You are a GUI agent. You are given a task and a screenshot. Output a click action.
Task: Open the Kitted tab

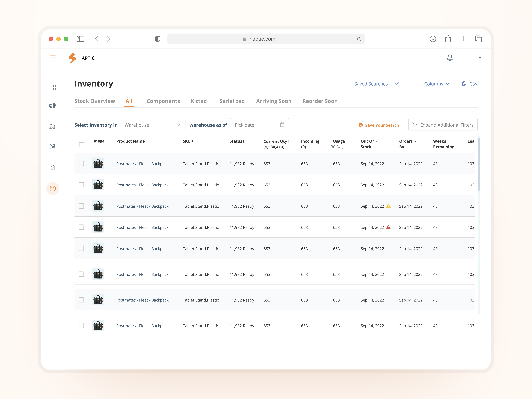pyautogui.click(x=199, y=101)
